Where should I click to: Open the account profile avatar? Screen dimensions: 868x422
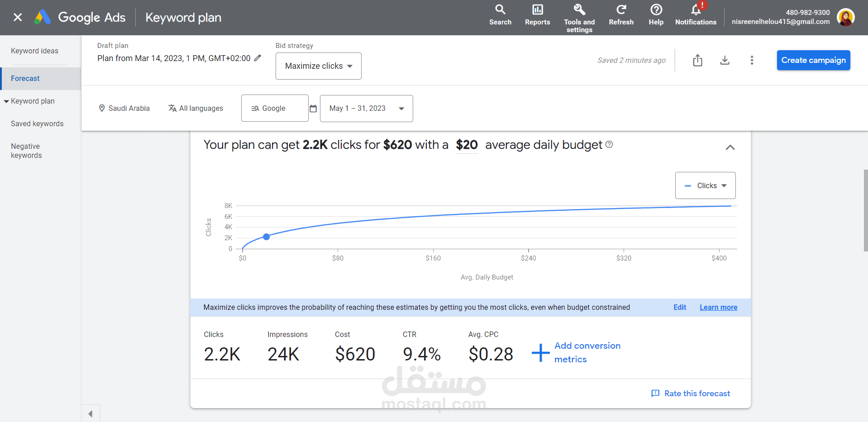tap(845, 17)
